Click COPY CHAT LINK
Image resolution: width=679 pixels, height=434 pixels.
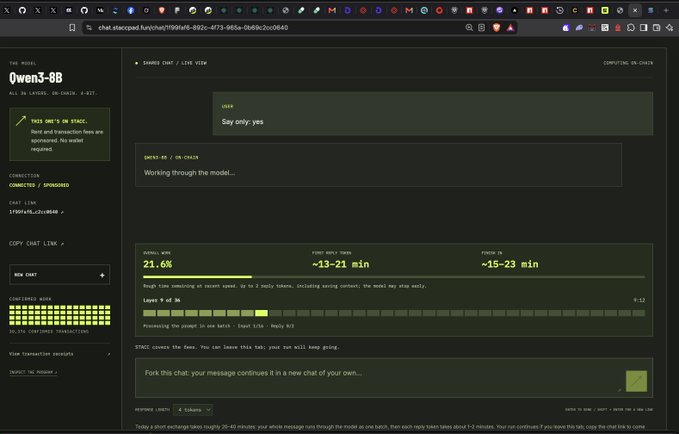(36, 244)
